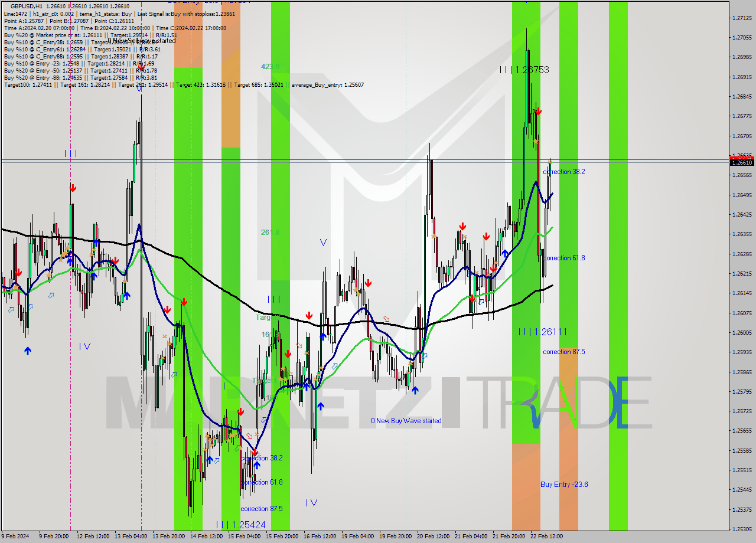Click price axis value 1.25935
Screen dimensions: 756x543
741,352
